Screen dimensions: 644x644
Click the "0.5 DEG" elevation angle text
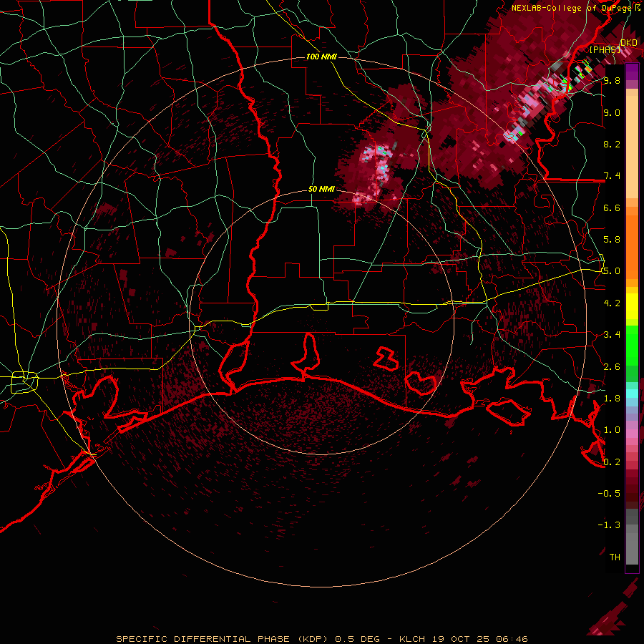pyautogui.click(x=357, y=639)
